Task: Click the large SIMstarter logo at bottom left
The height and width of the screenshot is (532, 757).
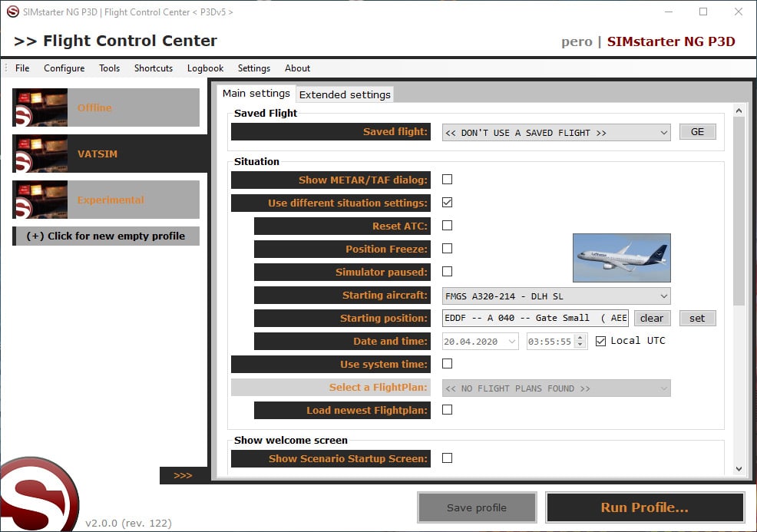Action: click(38, 495)
